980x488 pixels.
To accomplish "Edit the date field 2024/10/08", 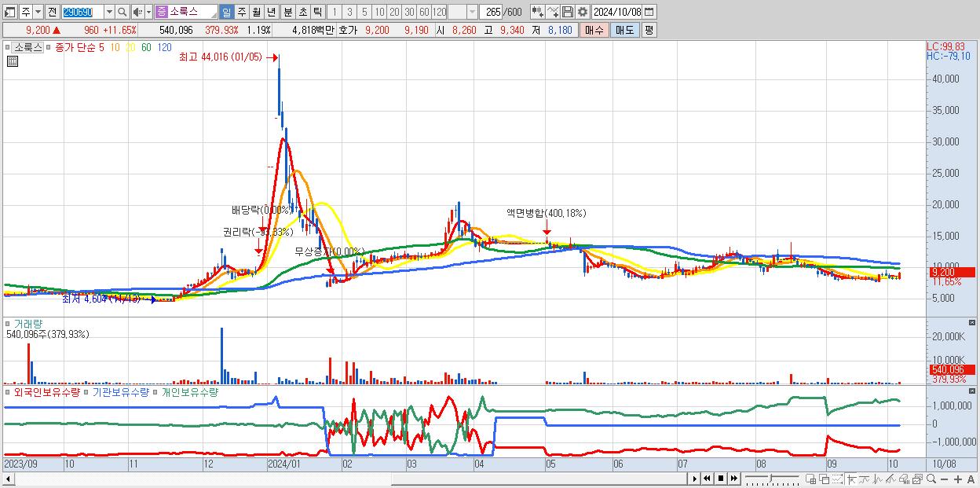I will 618,12.
